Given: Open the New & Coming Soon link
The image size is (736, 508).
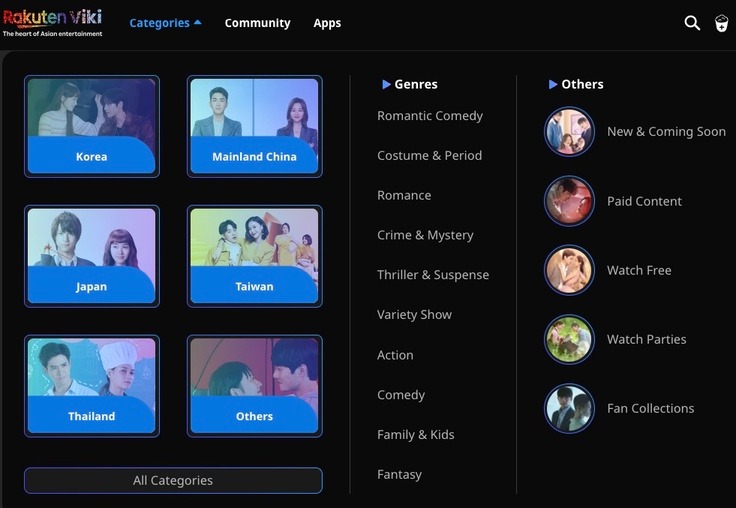Looking at the screenshot, I should click(x=667, y=131).
